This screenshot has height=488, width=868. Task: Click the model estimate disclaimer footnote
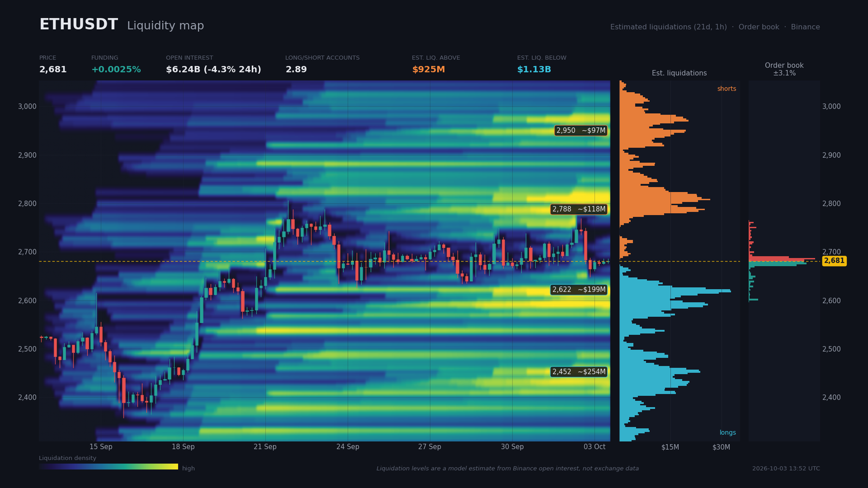[508, 468]
